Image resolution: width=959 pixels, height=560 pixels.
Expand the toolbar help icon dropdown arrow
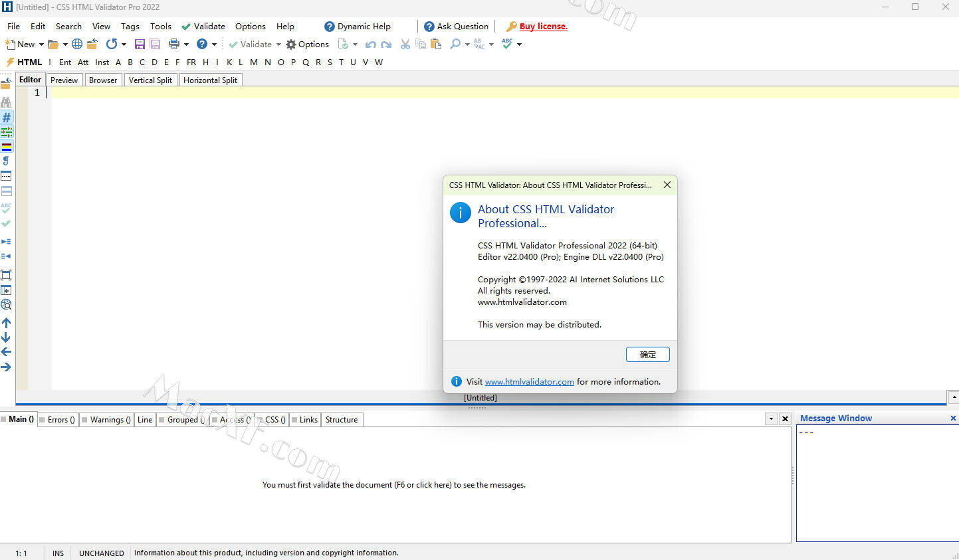(x=214, y=45)
